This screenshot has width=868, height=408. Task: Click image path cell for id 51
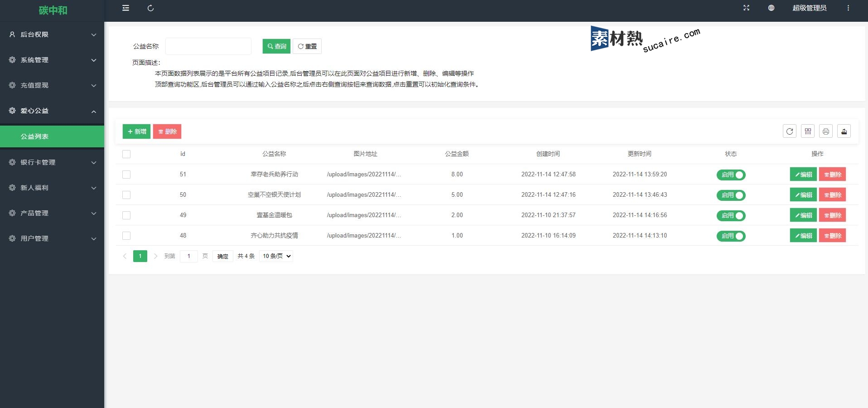[364, 175]
